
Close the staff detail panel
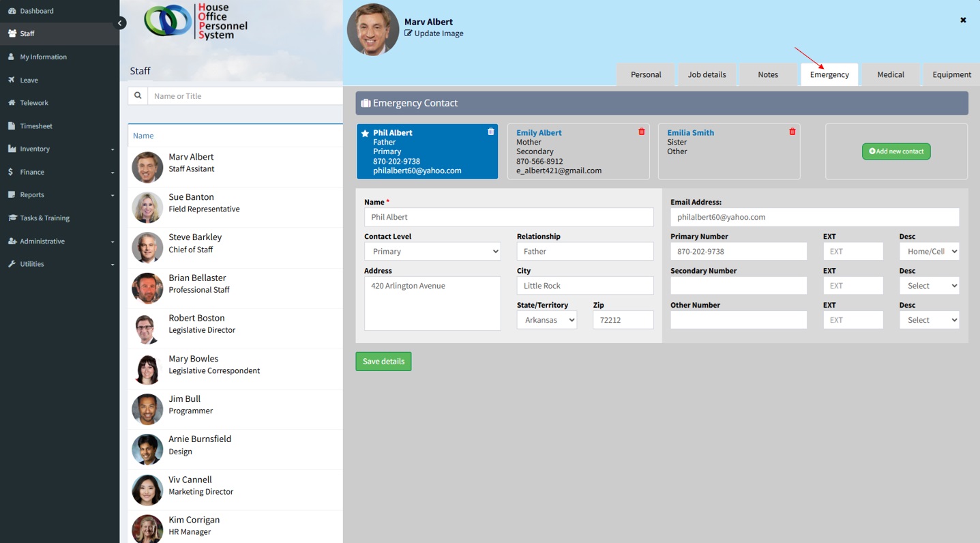pos(963,20)
